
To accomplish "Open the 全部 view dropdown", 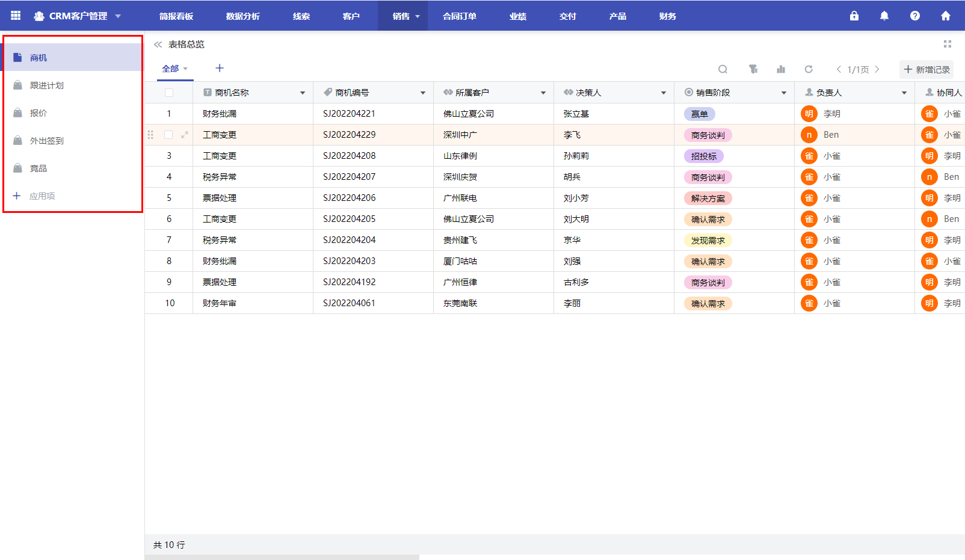I will click(x=174, y=68).
